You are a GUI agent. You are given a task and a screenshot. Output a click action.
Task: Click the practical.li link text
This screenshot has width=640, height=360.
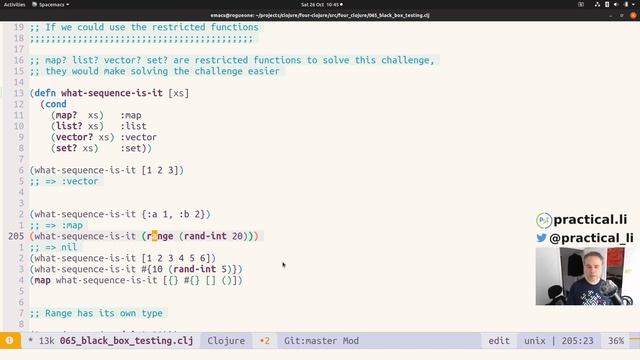tap(590, 220)
